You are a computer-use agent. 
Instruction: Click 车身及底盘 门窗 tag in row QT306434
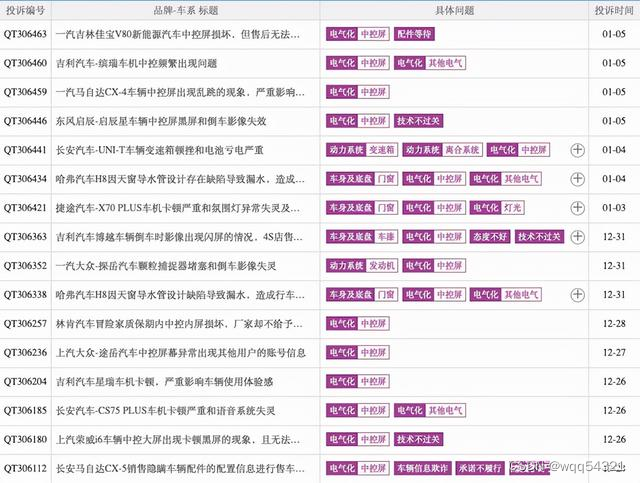tap(362, 179)
